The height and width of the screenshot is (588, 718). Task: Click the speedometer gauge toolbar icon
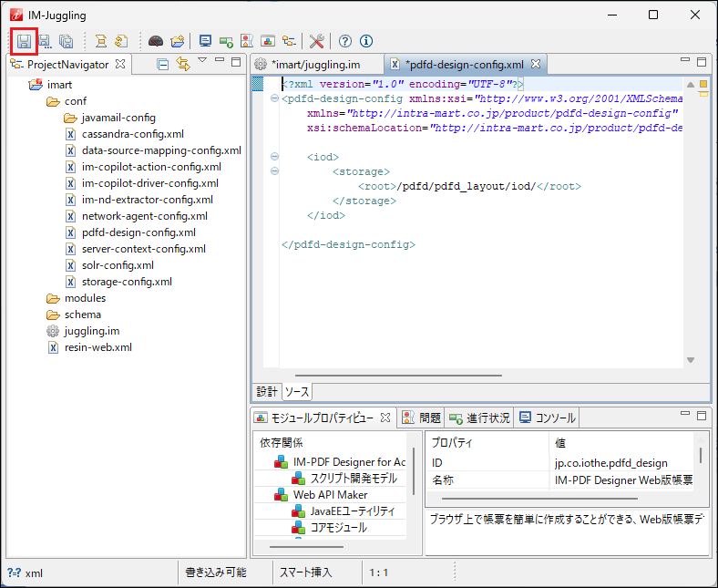[x=156, y=41]
